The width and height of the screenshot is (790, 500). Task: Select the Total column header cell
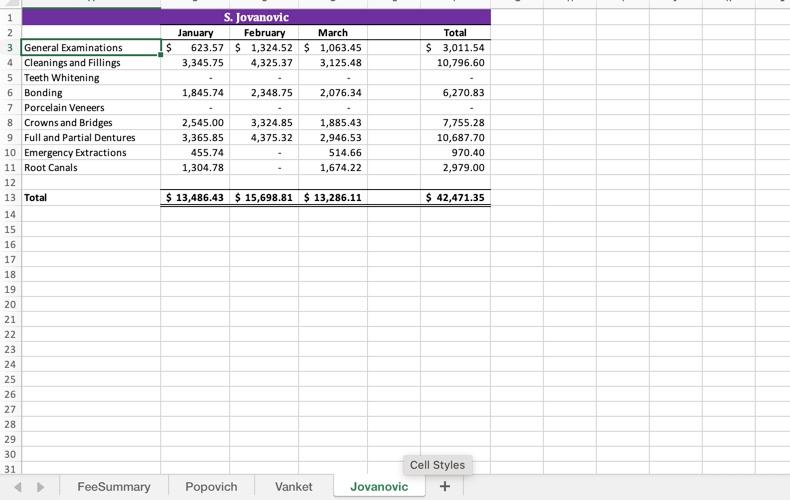(455, 33)
